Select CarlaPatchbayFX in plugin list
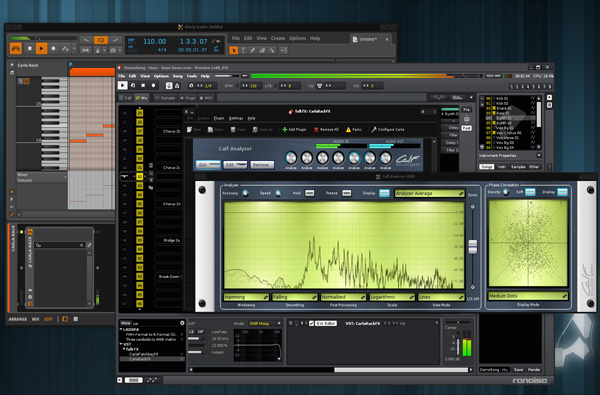 [143, 354]
